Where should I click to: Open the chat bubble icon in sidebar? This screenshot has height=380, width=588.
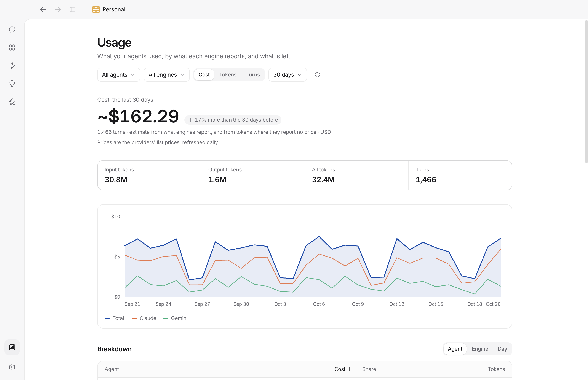[x=12, y=30]
